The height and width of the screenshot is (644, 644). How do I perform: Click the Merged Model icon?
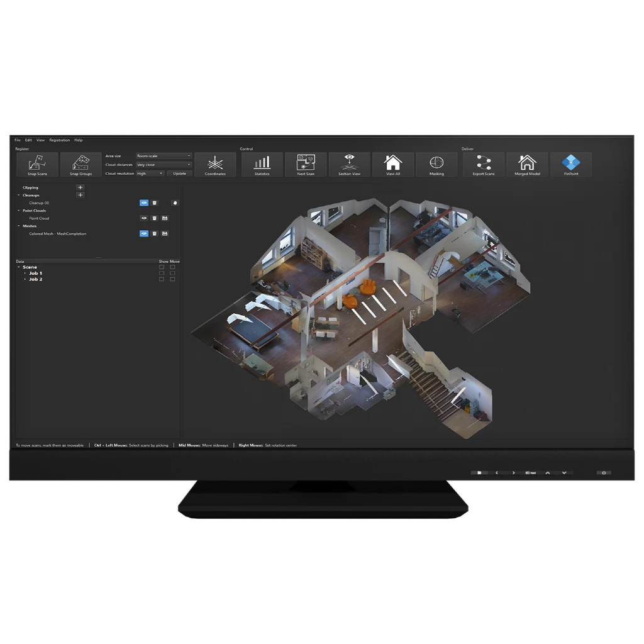coord(528,165)
